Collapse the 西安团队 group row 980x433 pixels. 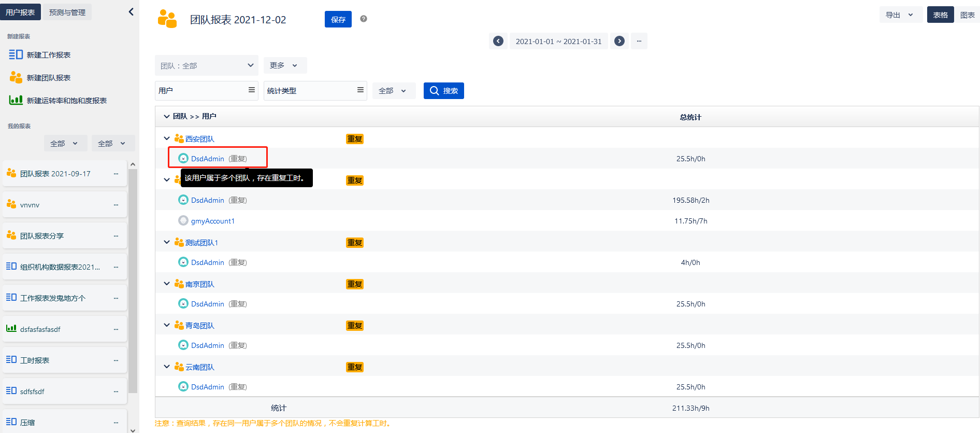click(x=167, y=138)
